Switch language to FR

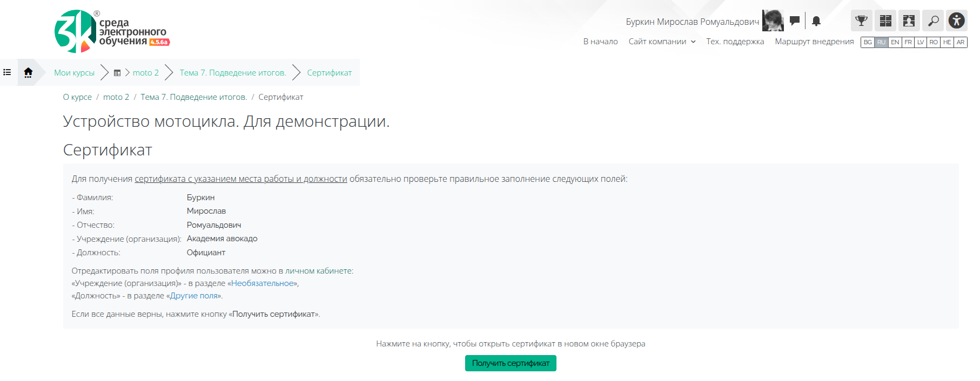tap(908, 42)
